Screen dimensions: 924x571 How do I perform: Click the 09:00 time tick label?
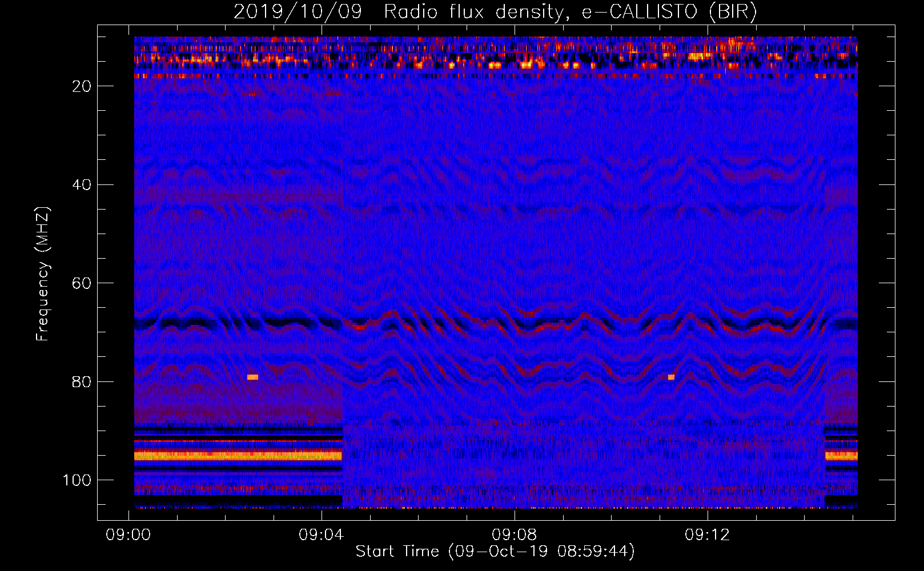coord(128,534)
